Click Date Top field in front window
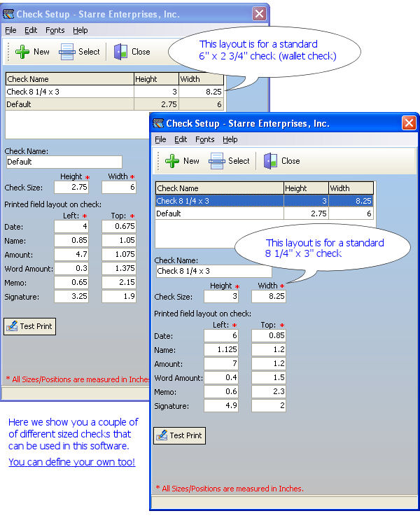 [269, 335]
